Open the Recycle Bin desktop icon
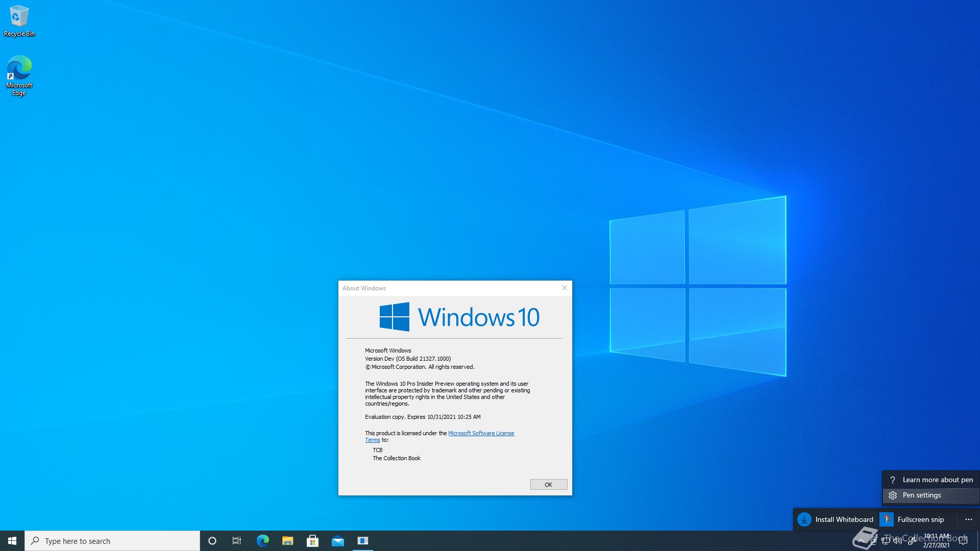 pos(19,21)
